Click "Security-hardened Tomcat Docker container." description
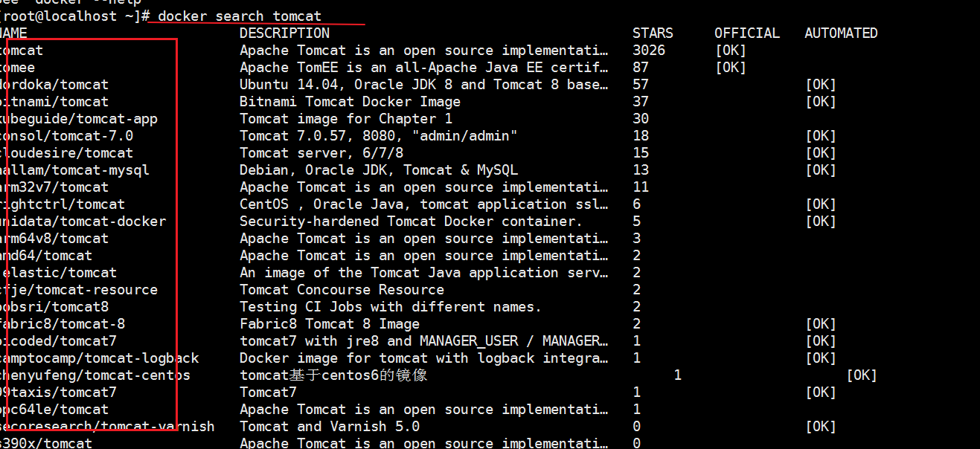 tap(411, 222)
